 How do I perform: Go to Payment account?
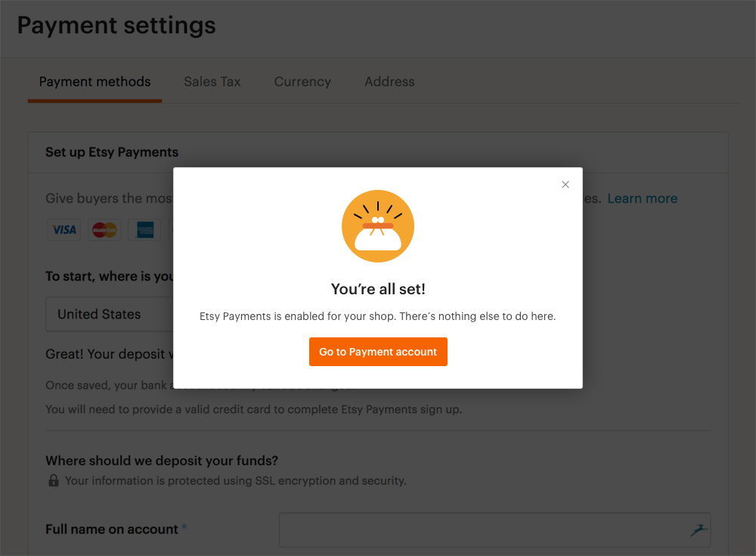(x=378, y=352)
